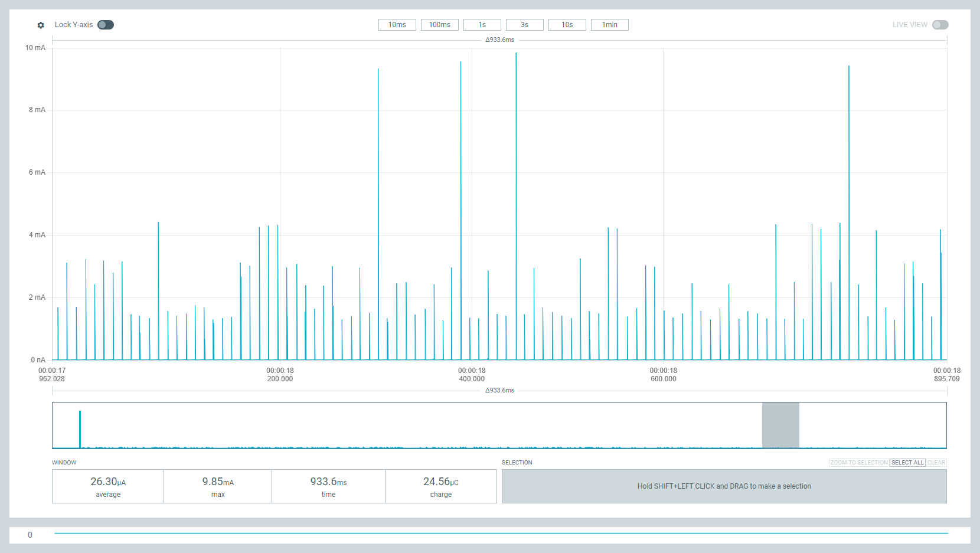Enable the LIVE VIEW toggle
This screenshot has width=980, height=553.
(940, 25)
